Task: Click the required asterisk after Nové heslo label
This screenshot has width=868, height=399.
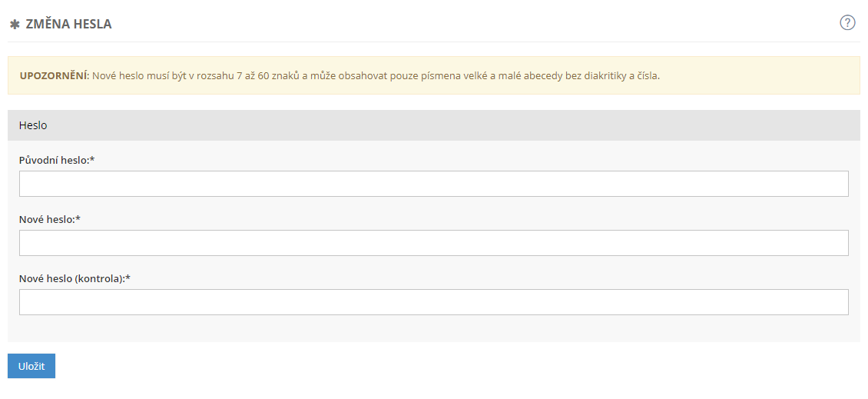Action: click(78, 219)
